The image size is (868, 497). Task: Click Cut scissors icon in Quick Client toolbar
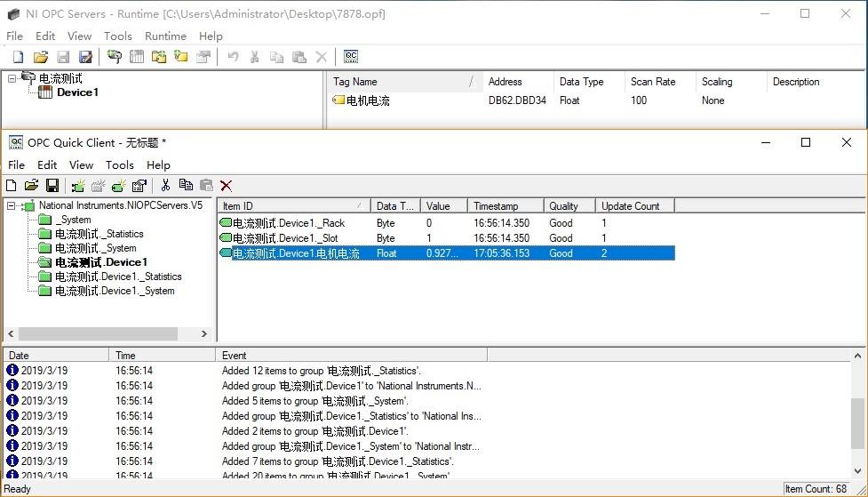pos(165,185)
